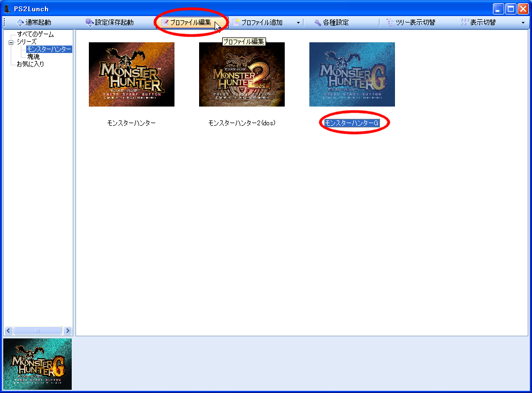
Task: Click the プロファイル編集 toolbar label
Action: 191,22
